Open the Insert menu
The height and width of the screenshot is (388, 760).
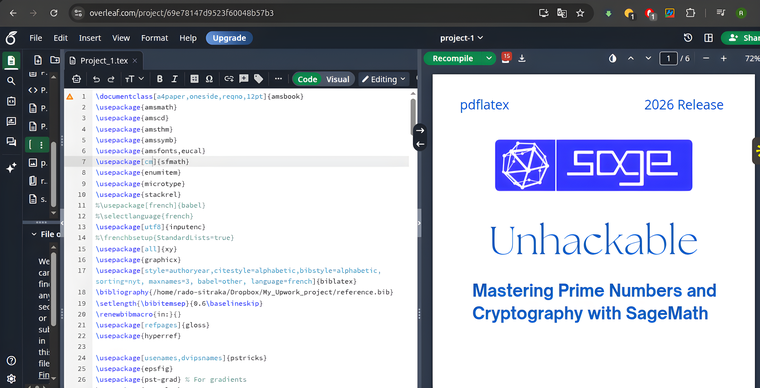tap(90, 38)
